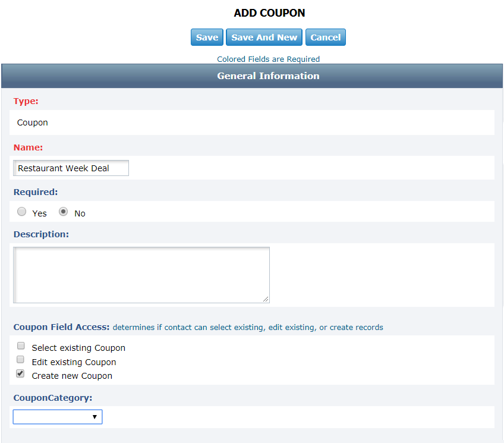Viewport: 504px width, 443px height.
Task: Enable Select existing Coupon checkbox
Action: [x=21, y=345]
